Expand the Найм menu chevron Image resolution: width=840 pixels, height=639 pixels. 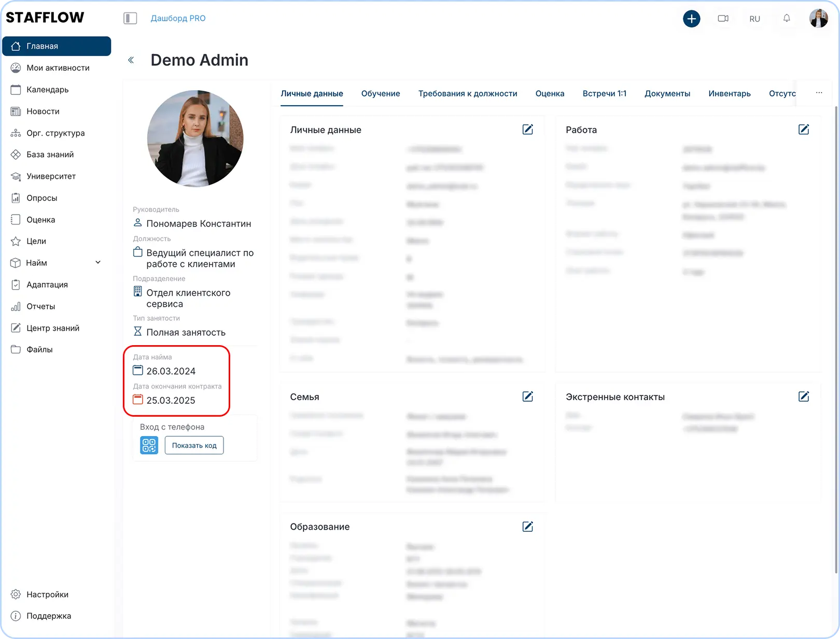point(98,263)
